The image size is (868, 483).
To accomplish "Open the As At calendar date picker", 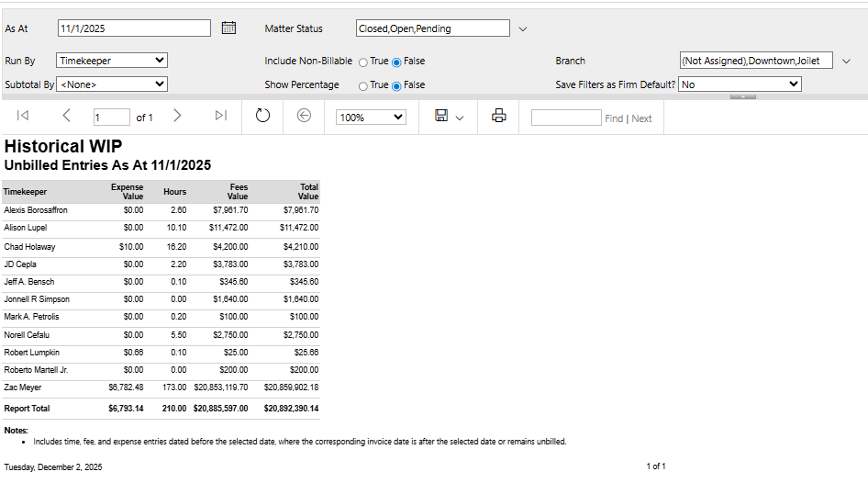I will point(229,28).
